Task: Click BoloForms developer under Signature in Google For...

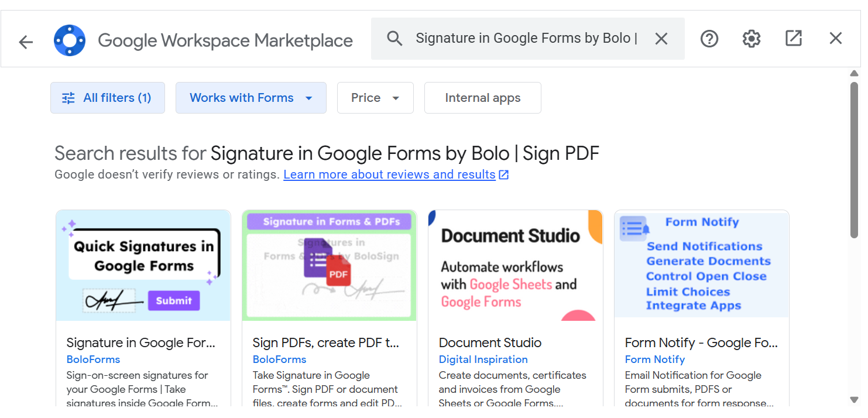Action: point(94,359)
